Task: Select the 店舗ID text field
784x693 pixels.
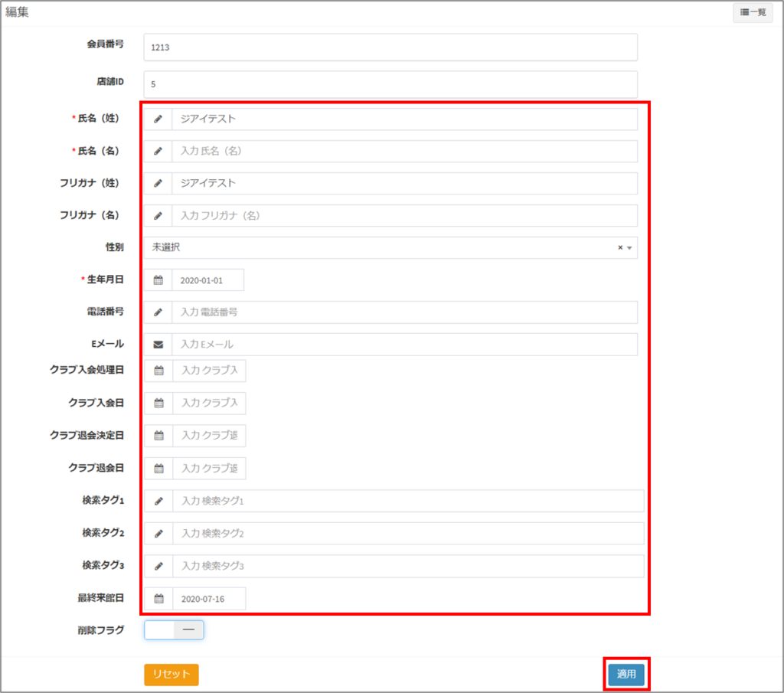Action: pos(390,84)
